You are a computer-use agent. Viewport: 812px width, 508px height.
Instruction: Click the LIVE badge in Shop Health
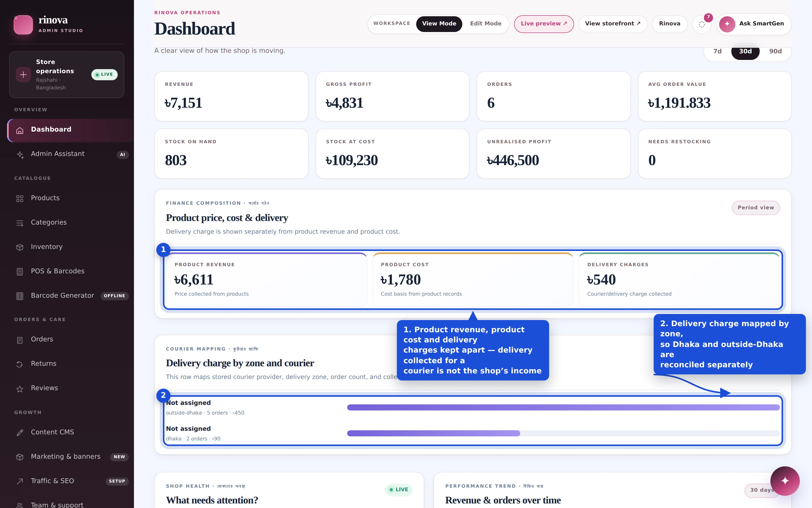click(x=399, y=490)
